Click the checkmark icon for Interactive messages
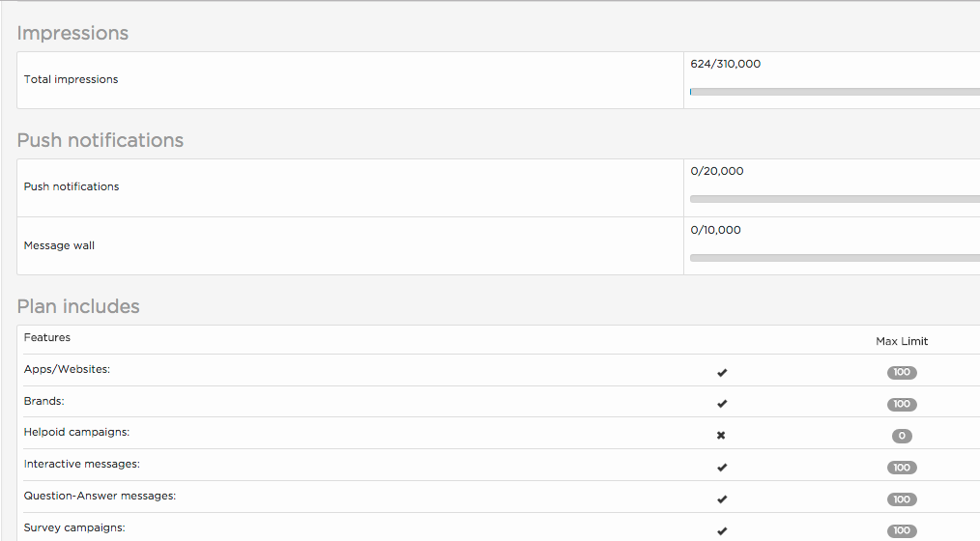The image size is (980, 541). click(x=722, y=468)
